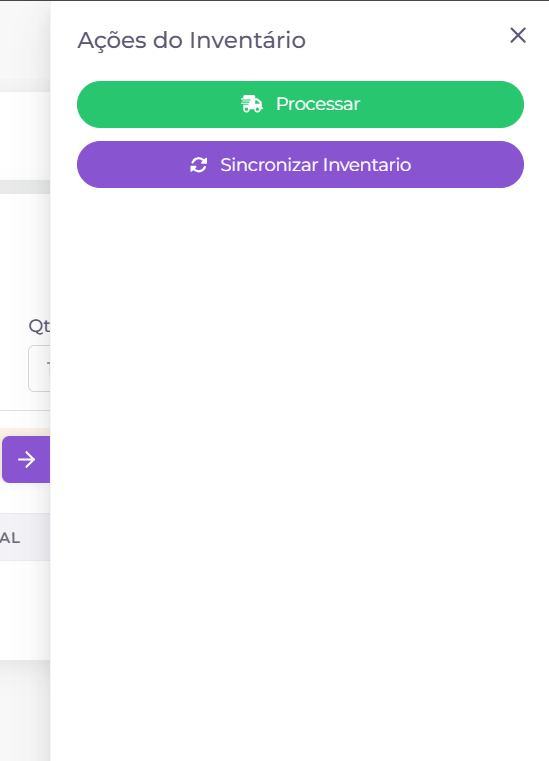This screenshot has height=761, width=549.
Task: Click the empty white area below Sincronizar
Action: click(300, 437)
